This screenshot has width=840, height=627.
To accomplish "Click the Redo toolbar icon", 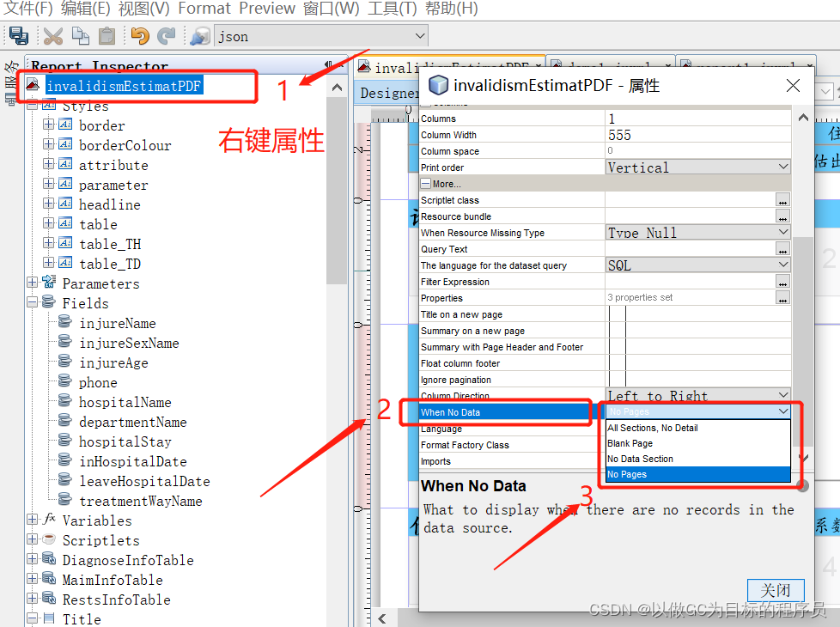I will click(165, 36).
